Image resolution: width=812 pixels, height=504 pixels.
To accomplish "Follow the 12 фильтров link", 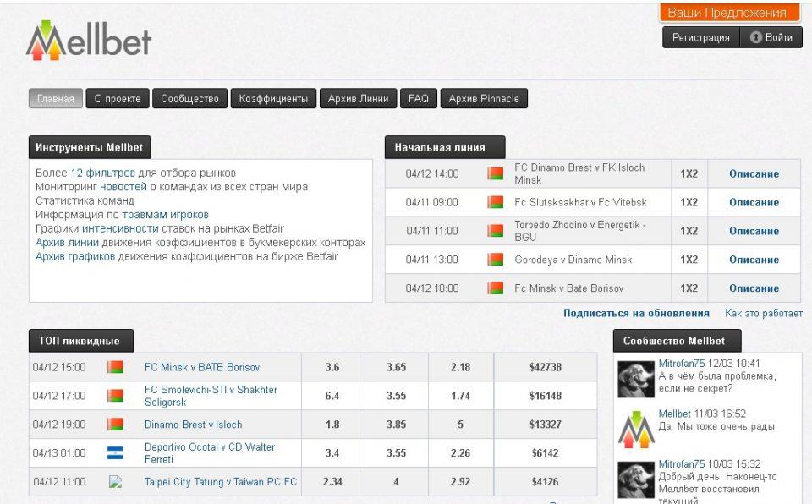I will (x=102, y=173).
